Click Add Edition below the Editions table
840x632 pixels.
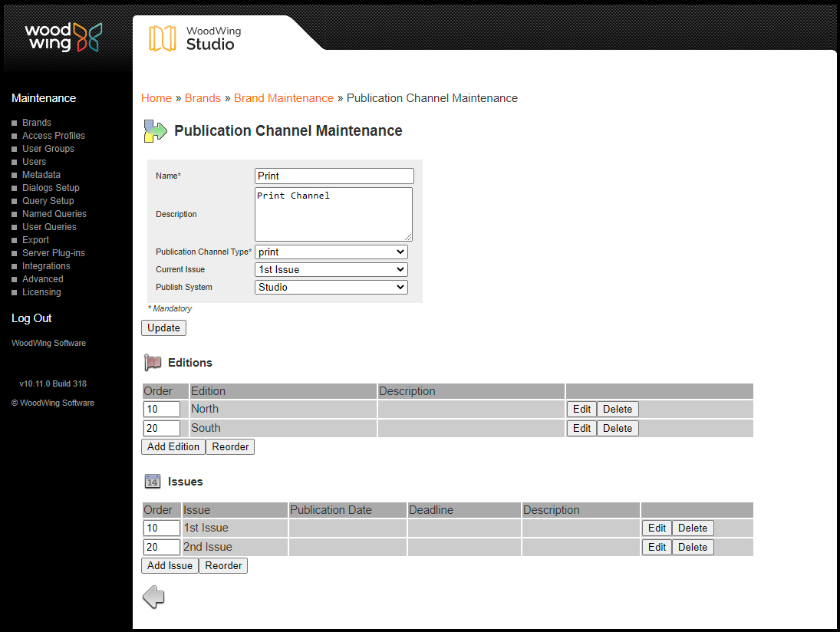(x=173, y=446)
